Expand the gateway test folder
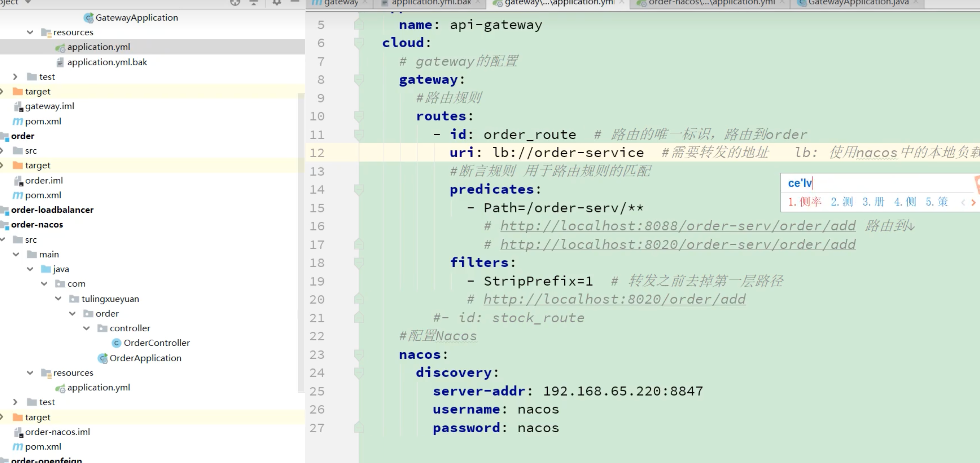 [x=15, y=77]
